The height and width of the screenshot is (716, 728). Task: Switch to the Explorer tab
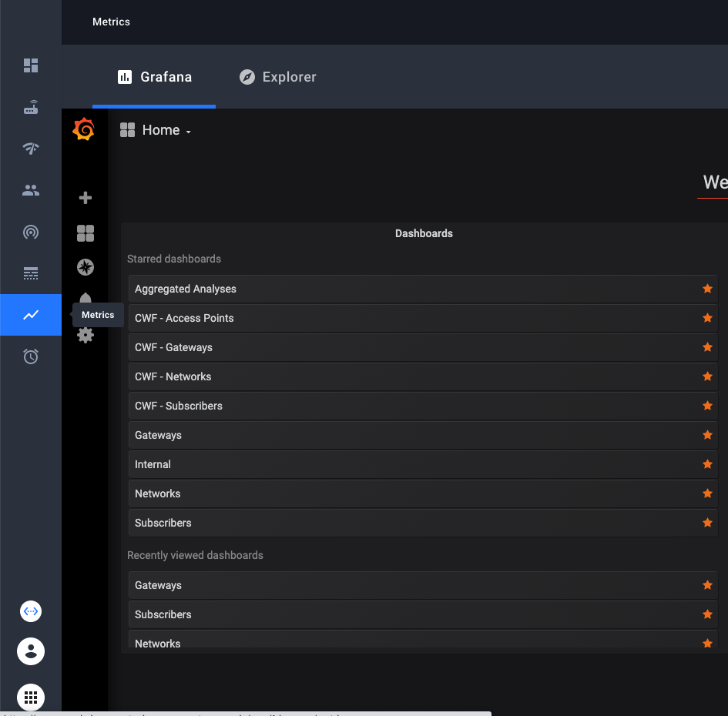click(x=277, y=77)
